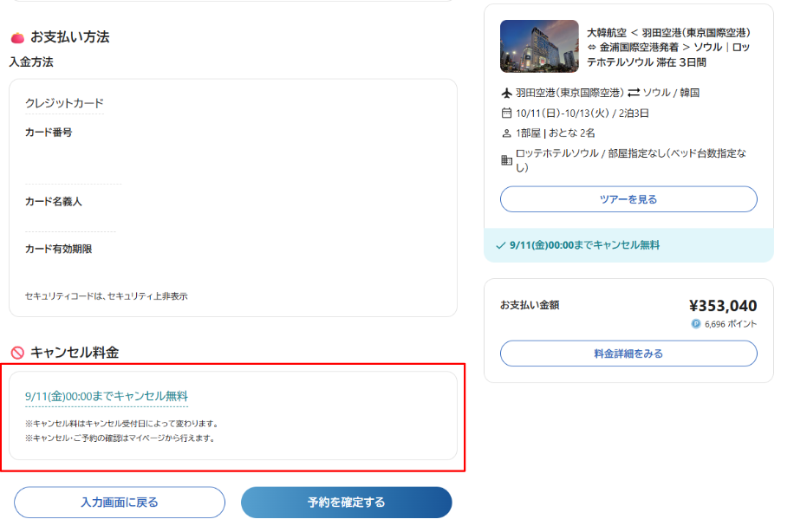This screenshot has width=794, height=532.
Task: Open 料金詳細をみる price details
Action: pos(628,354)
